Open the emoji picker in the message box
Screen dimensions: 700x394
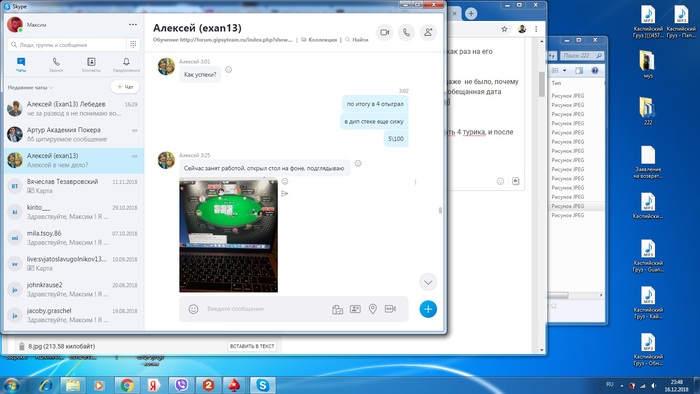(x=193, y=309)
